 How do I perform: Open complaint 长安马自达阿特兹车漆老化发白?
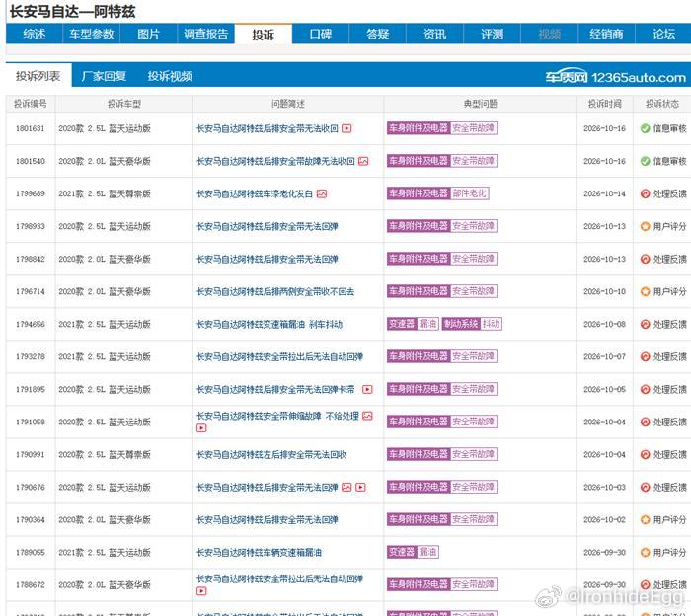click(255, 193)
